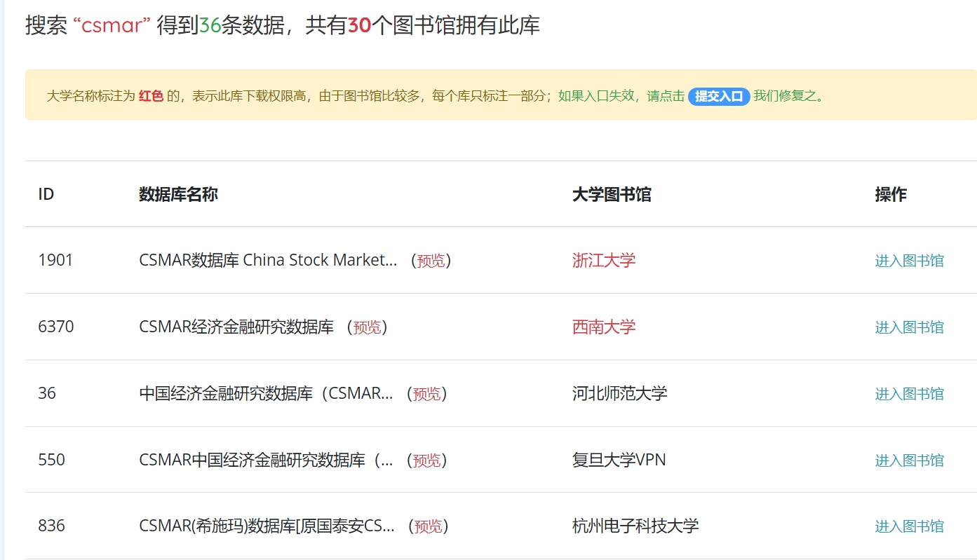Enter library for 杭州电子科技大学 row
Viewport: 977px width, 560px height.
[909, 526]
